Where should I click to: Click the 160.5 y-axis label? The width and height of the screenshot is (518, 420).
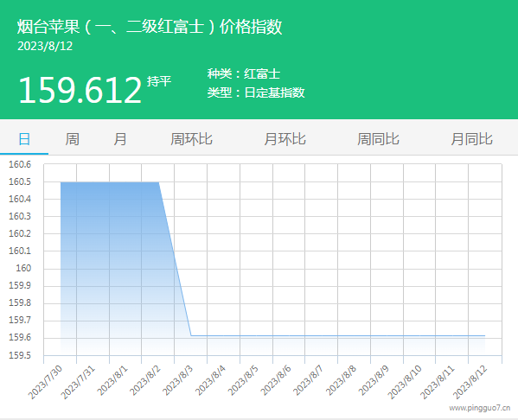coord(20,181)
